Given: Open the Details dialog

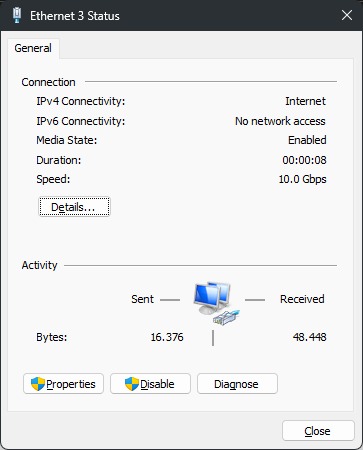Looking at the screenshot, I should pyautogui.click(x=74, y=207).
